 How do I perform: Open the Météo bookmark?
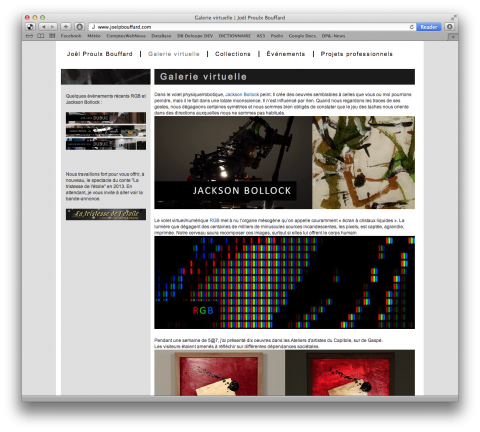94,36
